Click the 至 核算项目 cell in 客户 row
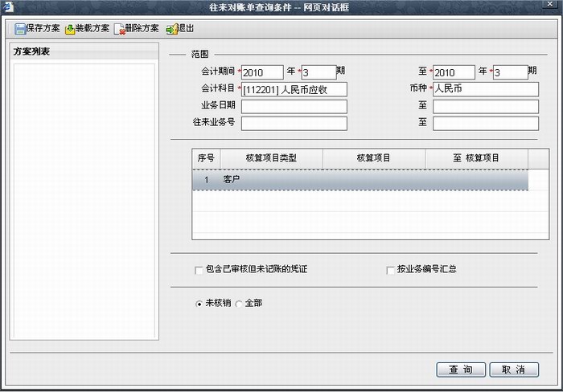The height and width of the screenshot is (392, 563). tap(476, 180)
